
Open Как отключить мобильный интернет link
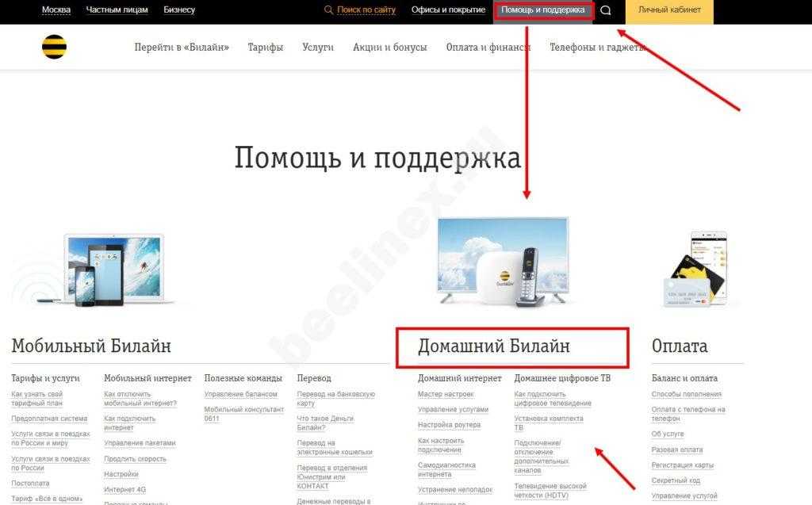140,399
